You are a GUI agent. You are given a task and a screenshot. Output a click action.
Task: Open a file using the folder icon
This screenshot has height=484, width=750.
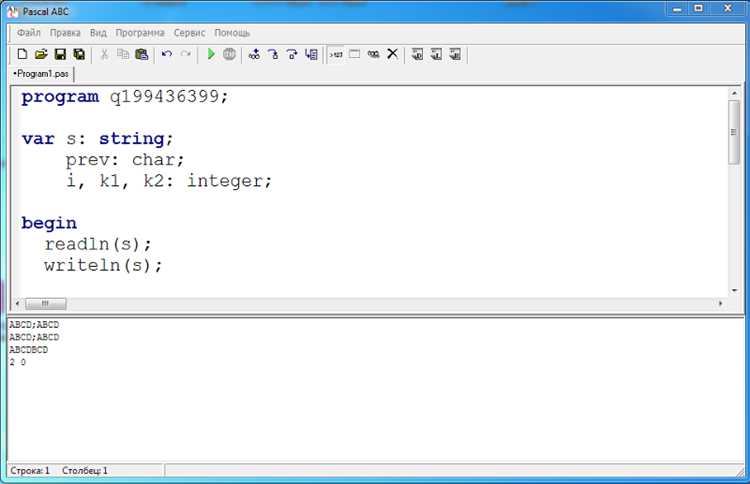click(x=41, y=54)
